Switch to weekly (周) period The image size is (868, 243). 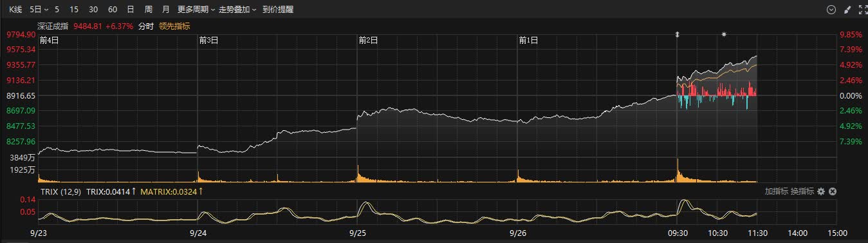pos(149,10)
